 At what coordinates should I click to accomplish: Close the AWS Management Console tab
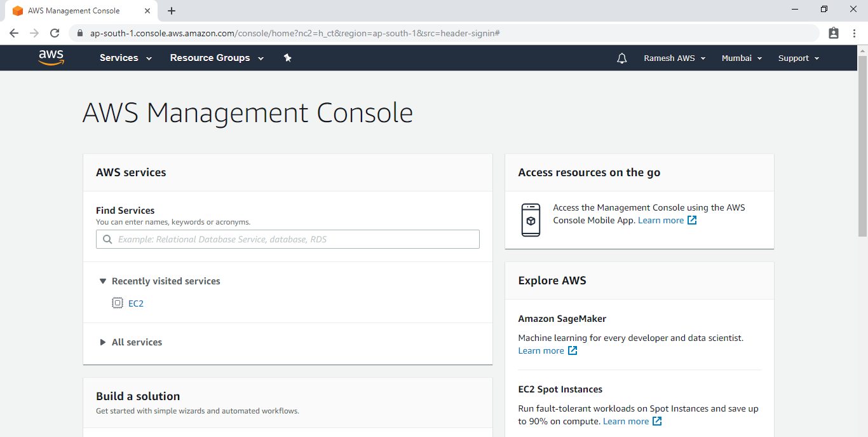tap(147, 11)
